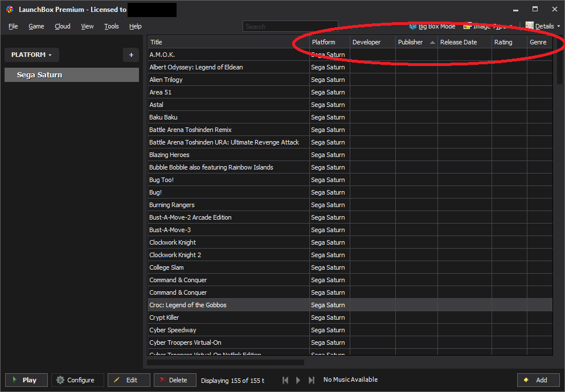Sort by the Genre column header
Screen dimensions: 565x392
[x=540, y=42]
